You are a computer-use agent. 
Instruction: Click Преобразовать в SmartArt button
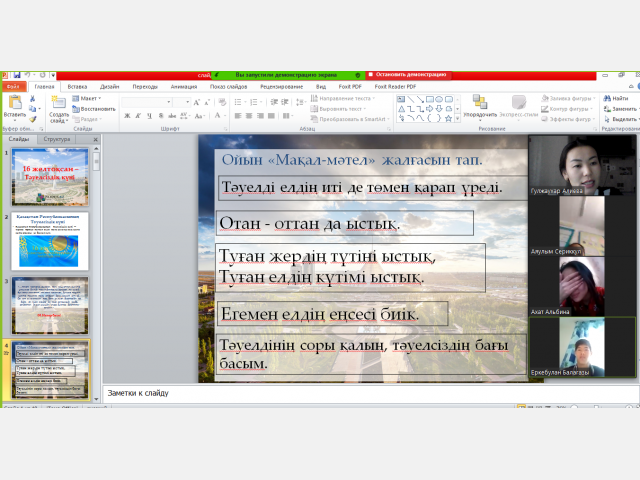pyautogui.click(x=350, y=119)
